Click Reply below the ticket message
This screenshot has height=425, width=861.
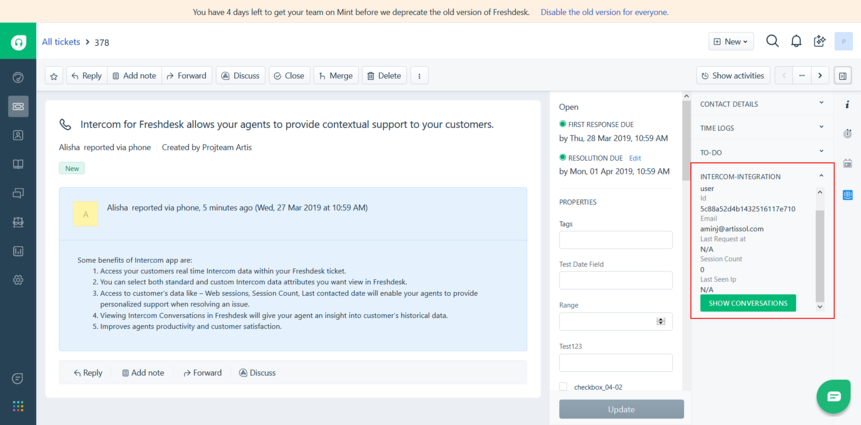click(x=88, y=372)
